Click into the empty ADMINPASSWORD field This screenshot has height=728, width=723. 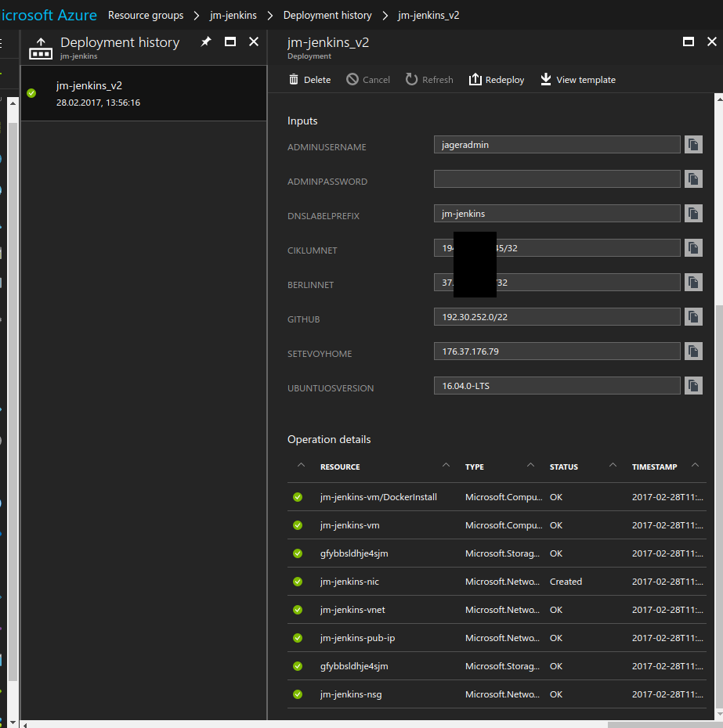tap(557, 178)
